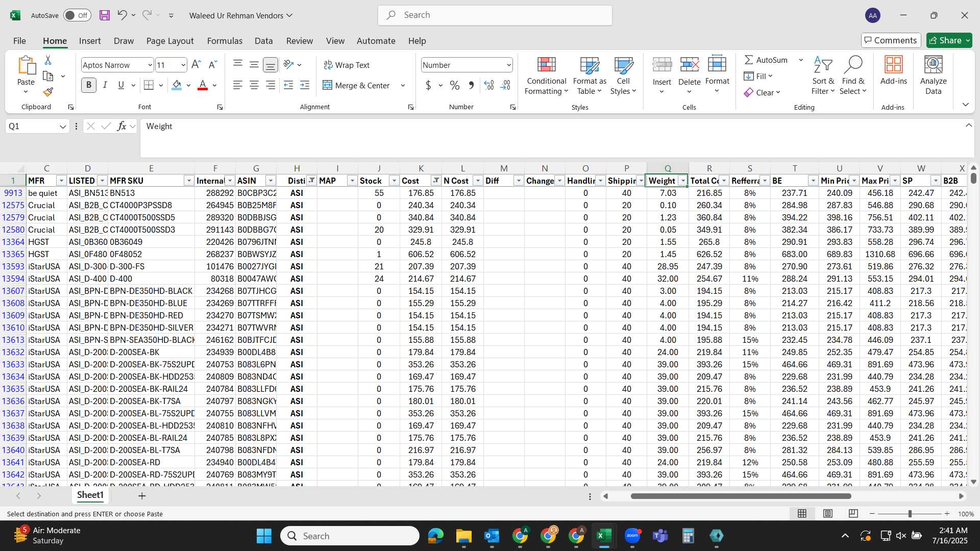The height and width of the screenshot is (551, 980).
Task: Toggle Underline formatting
Action: click(x=121, y=85)
